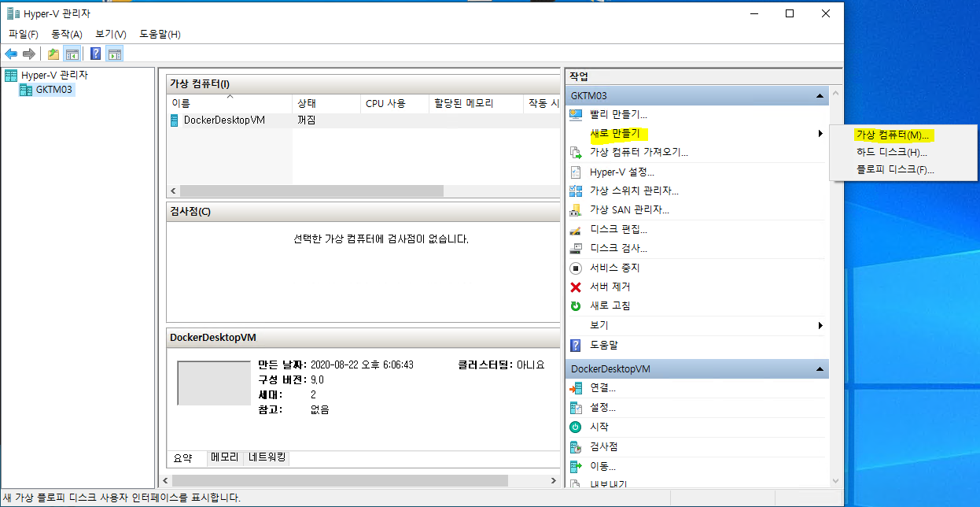Click the Forward arrow toolbar icon
This screenshot has width=980, height=507.
[28, 54]
